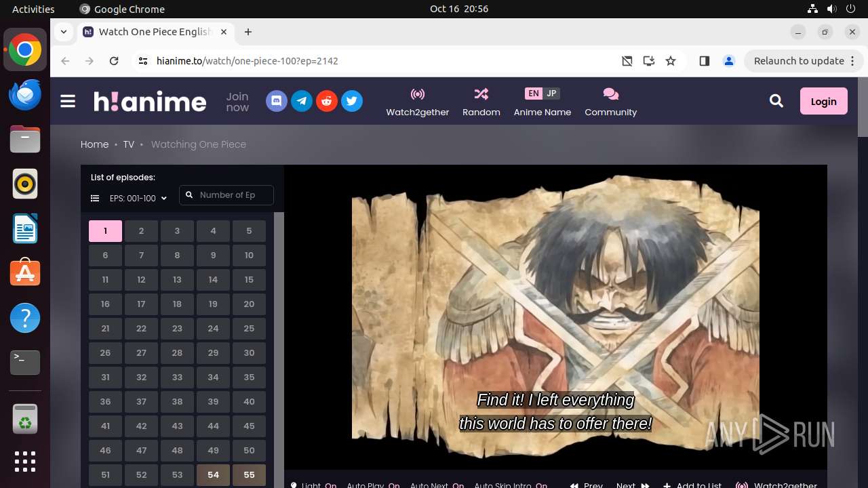Open Chrome Relaunch to update menu
Viewport: 868px width, 488px height.
click(x=804, y=61)
